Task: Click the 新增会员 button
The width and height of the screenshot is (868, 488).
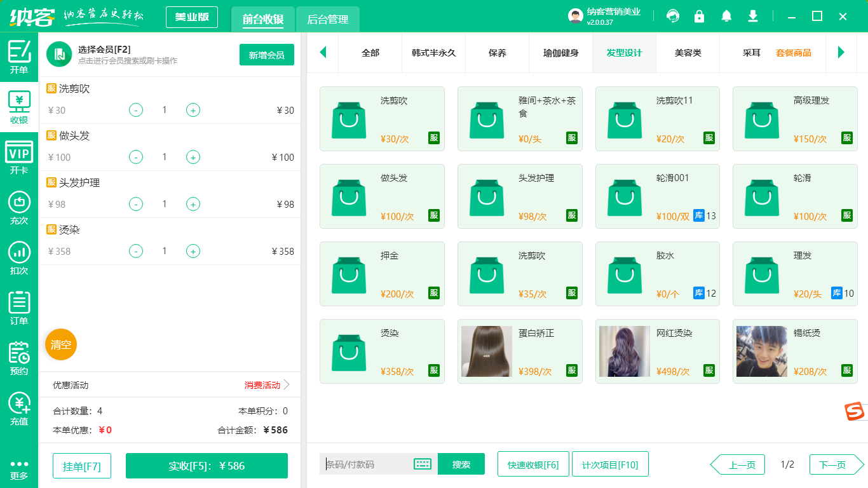Action: (266, 55)
